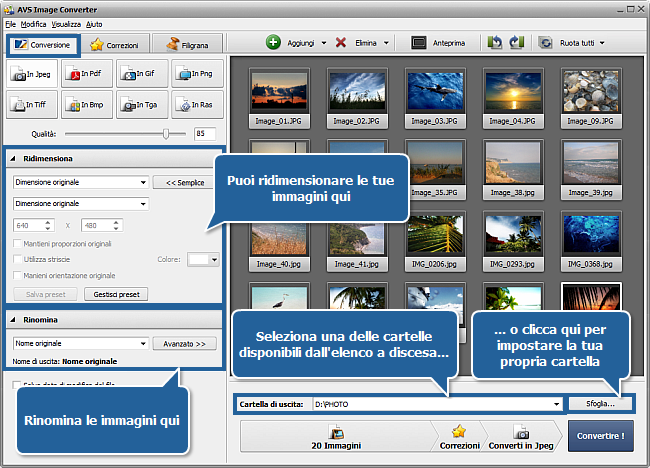Open the Cartella di uscita dropdown
The width and height of the screenshot is (650, 468).
[x=556, y=404]
